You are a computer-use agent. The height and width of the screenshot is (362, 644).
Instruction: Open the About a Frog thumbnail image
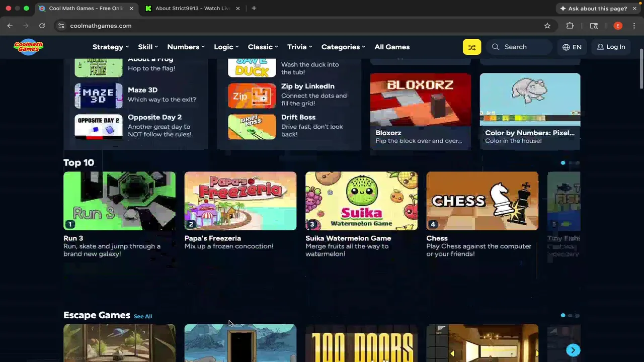pos(99,68)
